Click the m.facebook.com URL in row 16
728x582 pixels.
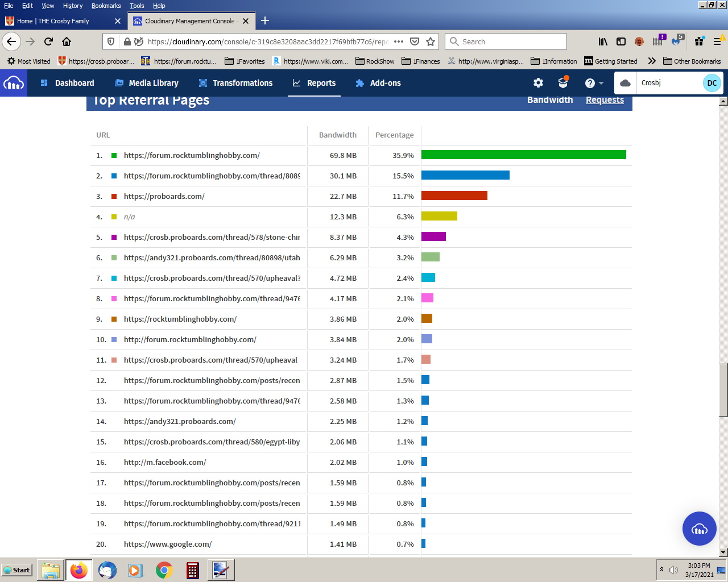(x=165, y=462)
